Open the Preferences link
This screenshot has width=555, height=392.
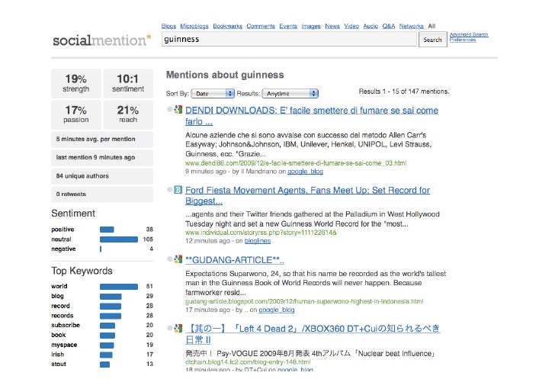[x=463, y=40]
